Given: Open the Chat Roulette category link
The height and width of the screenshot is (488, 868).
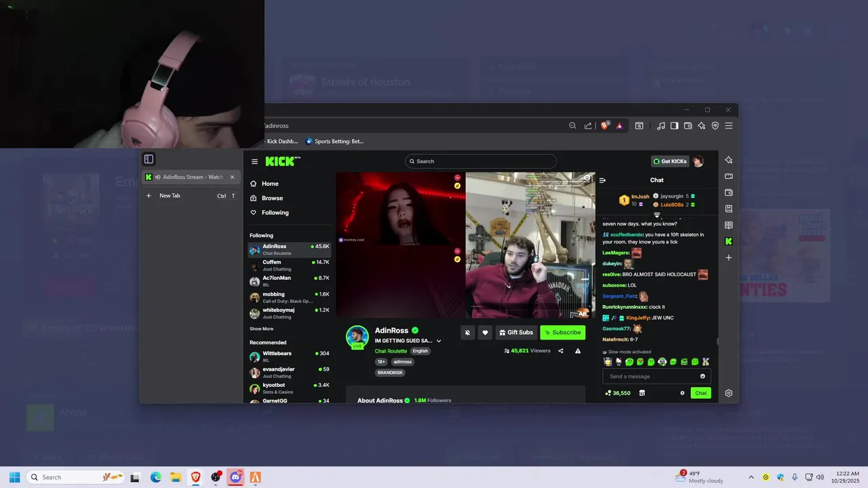Looking at the screenshot, I should (391, 351).
